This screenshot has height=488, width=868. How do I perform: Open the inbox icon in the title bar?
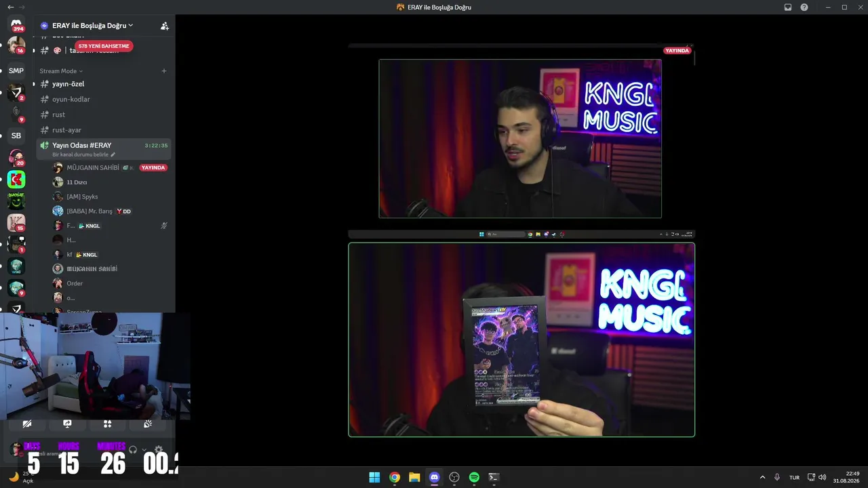coord(788,7)
